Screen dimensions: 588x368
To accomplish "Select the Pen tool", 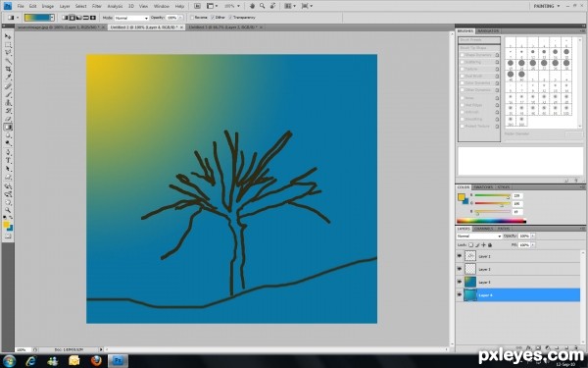I will click(x=8, y=152).
